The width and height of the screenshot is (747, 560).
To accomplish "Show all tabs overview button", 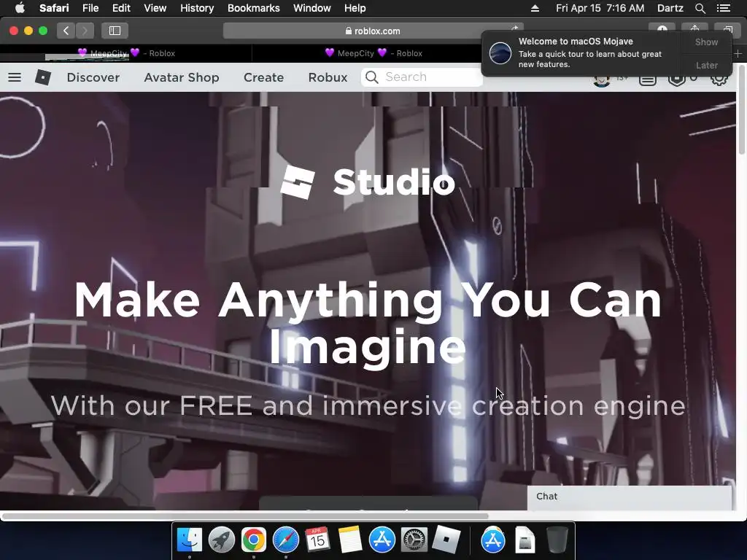I will [x=727, y=29].
